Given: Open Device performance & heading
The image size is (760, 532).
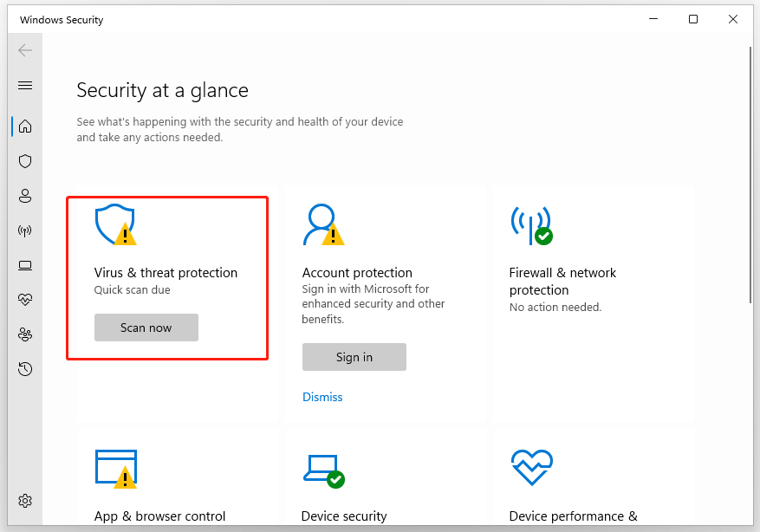Looking at the screenshot, I should pyautogui.click(x=573, y=516).
